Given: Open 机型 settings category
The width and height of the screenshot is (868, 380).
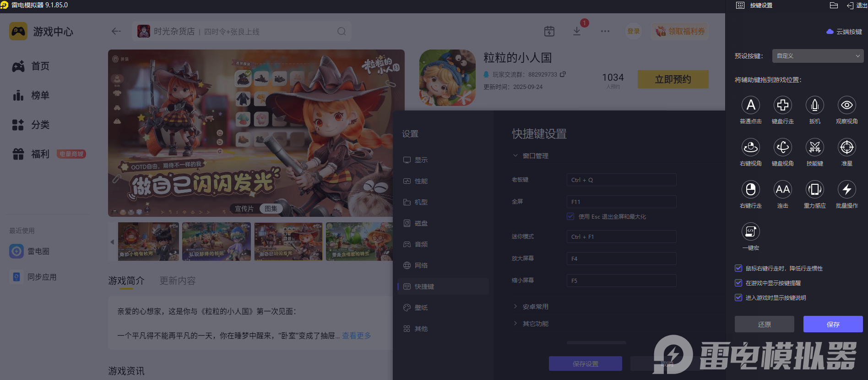Looking at the screenshot, I should click(443, 202).
